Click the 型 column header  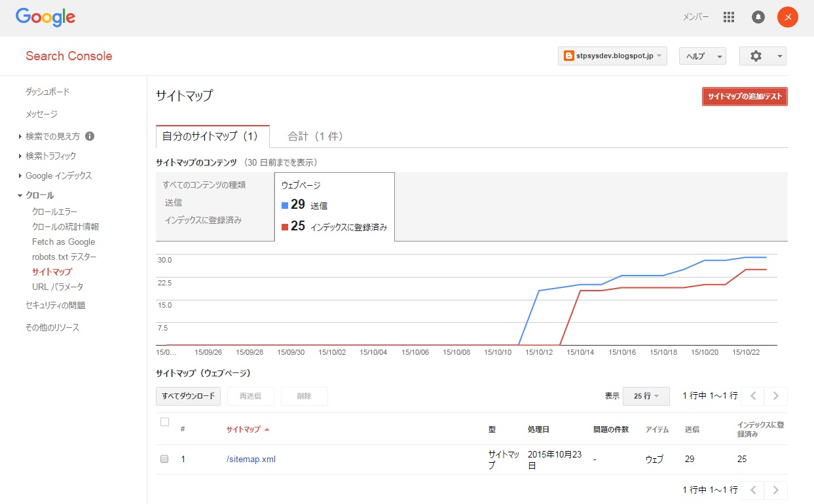492,429
